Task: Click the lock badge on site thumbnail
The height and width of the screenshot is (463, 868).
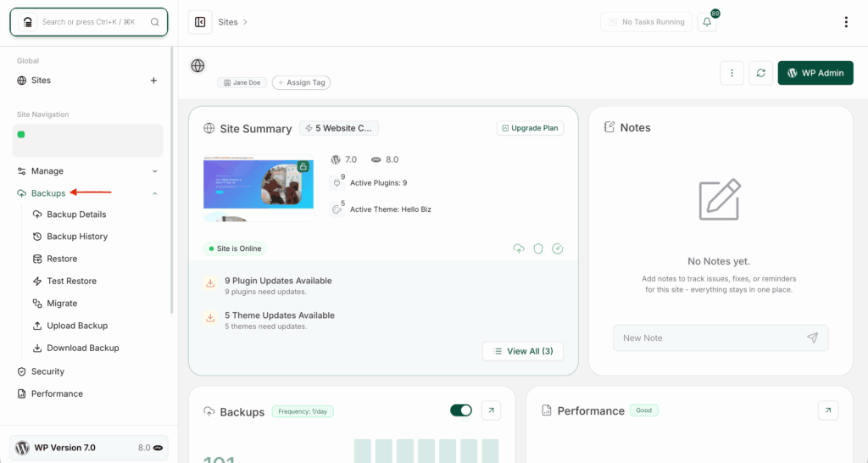Action: 303,166
